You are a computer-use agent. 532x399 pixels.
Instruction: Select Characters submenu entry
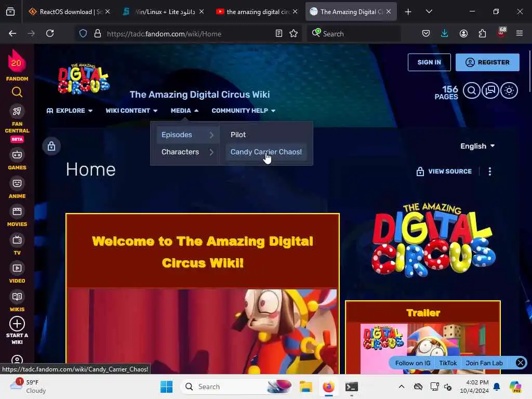[x=188, y=152]
